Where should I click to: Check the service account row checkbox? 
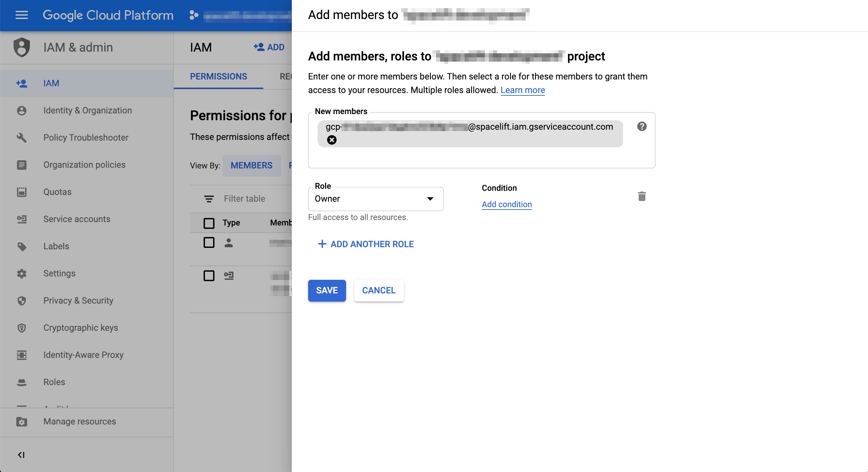click(x=209, y=275)
